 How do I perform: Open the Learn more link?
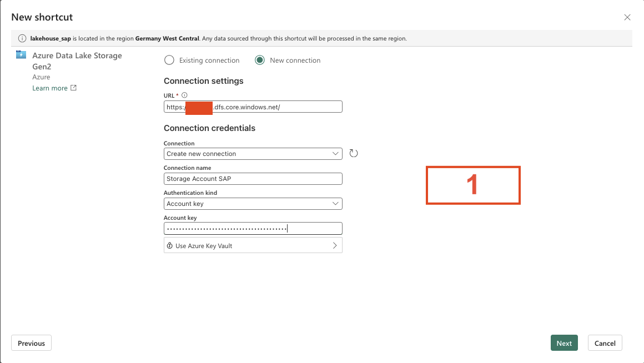tap(49, 88)
